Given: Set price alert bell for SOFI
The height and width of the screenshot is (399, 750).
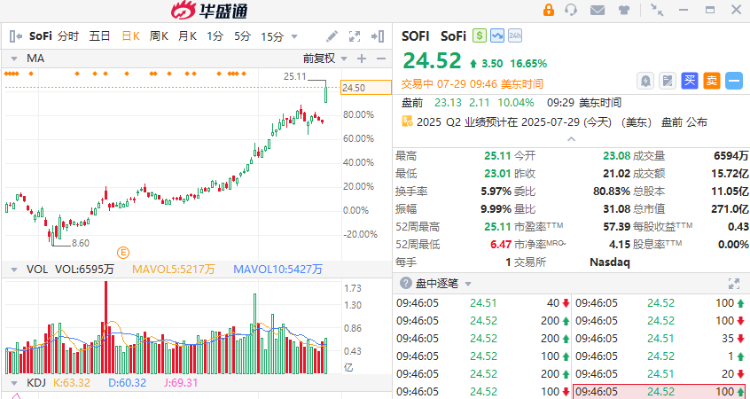Looking at the screenshot, I should click(x=645, y=81).
